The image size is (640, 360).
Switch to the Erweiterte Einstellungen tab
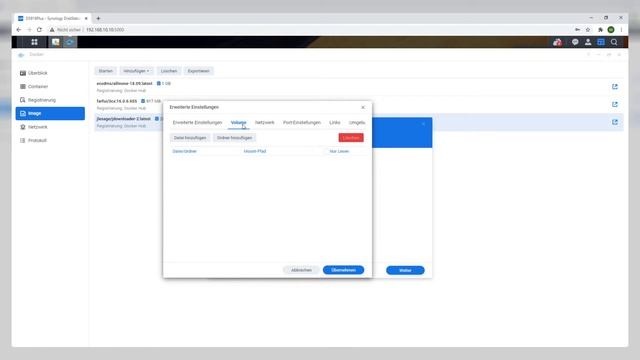[197, 122]
